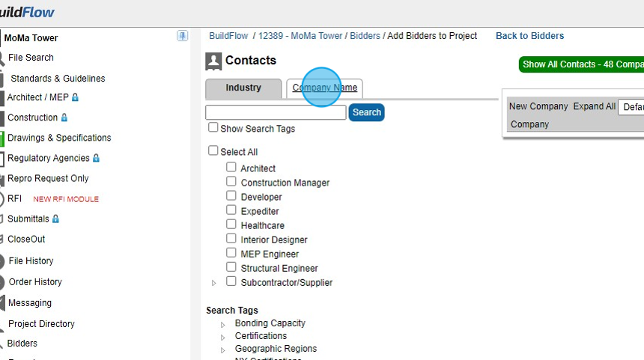Open the Default dropdown next to Expand All
This screenshot has width=644, height=360.
(631, 107)
